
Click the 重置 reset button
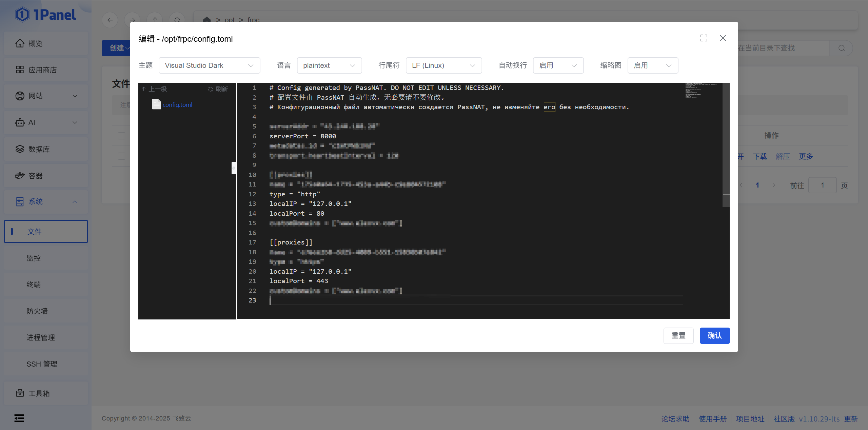pos(678,335)
